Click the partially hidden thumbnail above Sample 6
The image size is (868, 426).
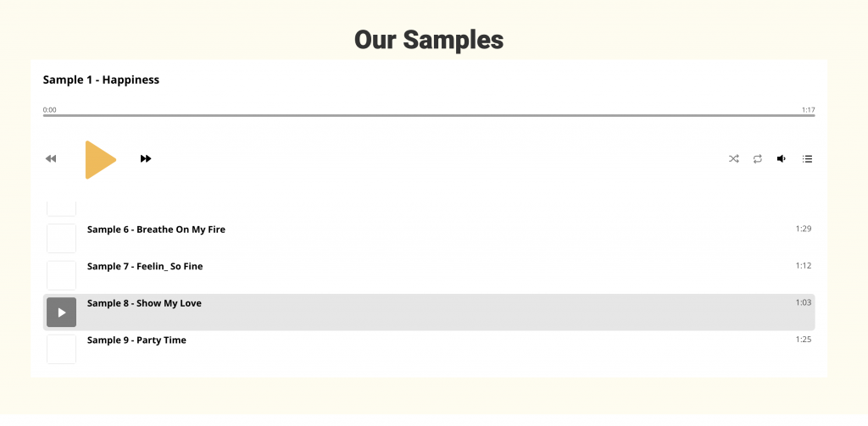point(61,208)
